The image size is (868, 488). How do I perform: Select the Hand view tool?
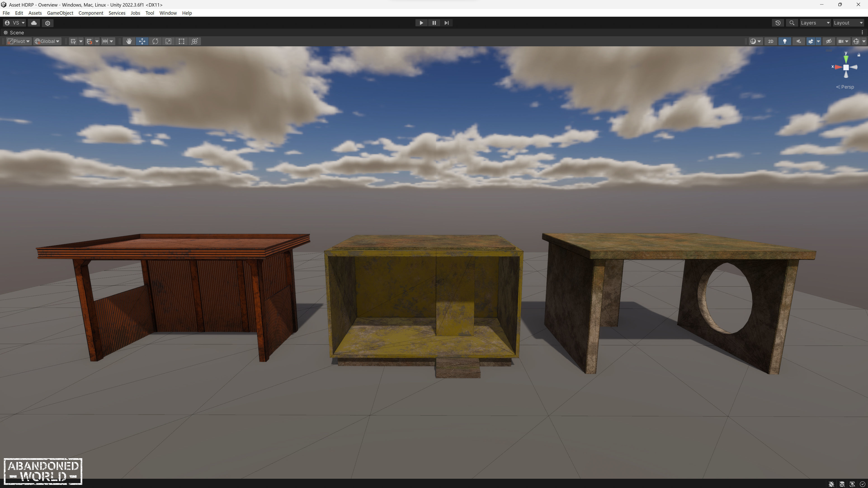coord(129,41)
